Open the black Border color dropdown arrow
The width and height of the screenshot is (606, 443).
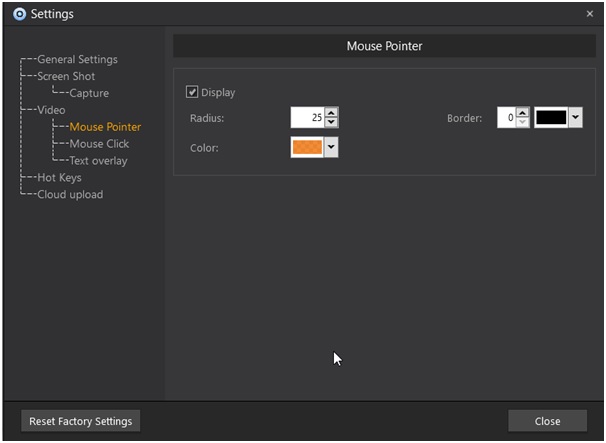coord(575,118)
